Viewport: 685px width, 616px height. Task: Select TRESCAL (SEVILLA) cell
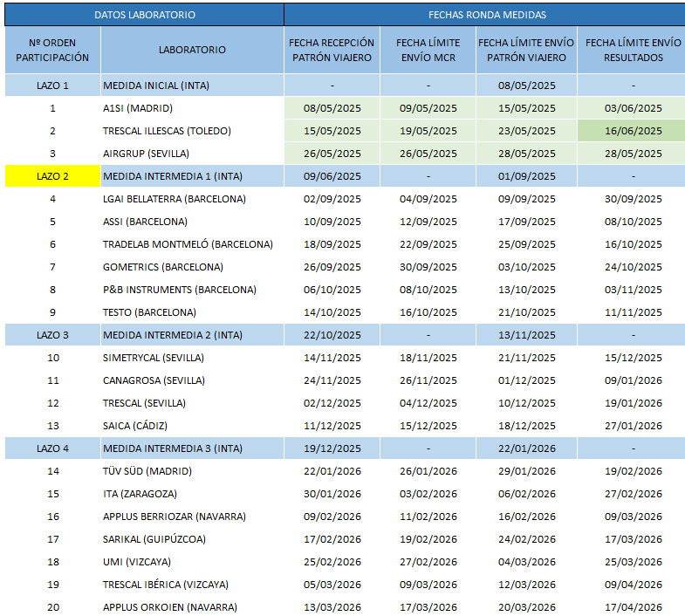click(x=192, y=403)
